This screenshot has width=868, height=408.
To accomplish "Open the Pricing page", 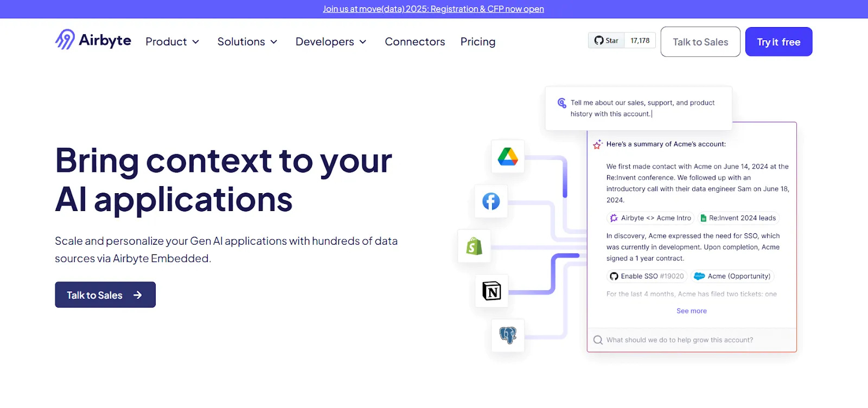I will pos(478,42).
